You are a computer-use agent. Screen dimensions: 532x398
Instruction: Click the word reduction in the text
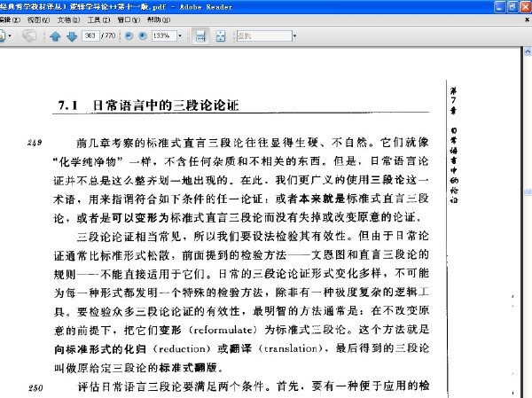[x=182, y=348]
